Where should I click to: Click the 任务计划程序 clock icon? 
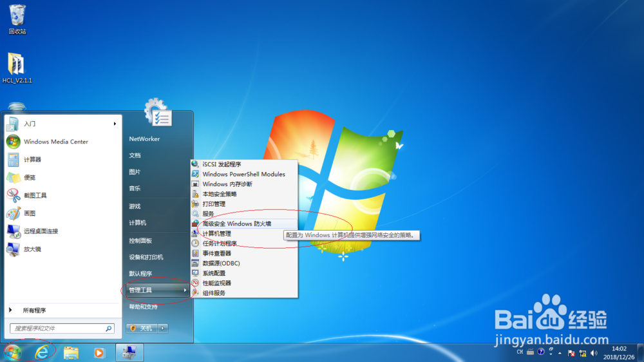click(x=196, y=243)
